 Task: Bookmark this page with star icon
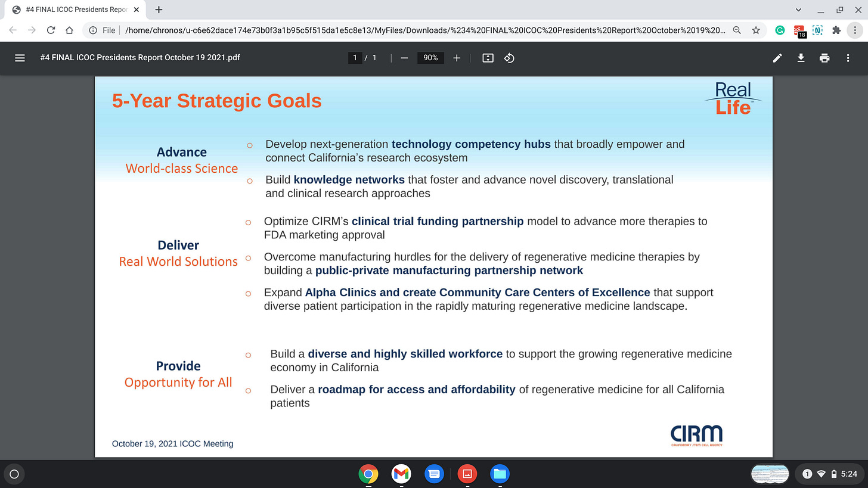pos(756,30)
